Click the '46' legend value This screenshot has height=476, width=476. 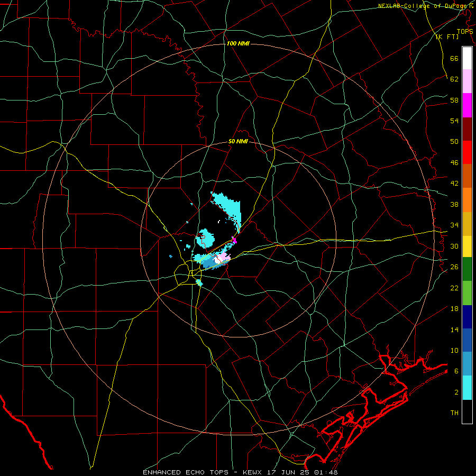[x=454, y=163]
